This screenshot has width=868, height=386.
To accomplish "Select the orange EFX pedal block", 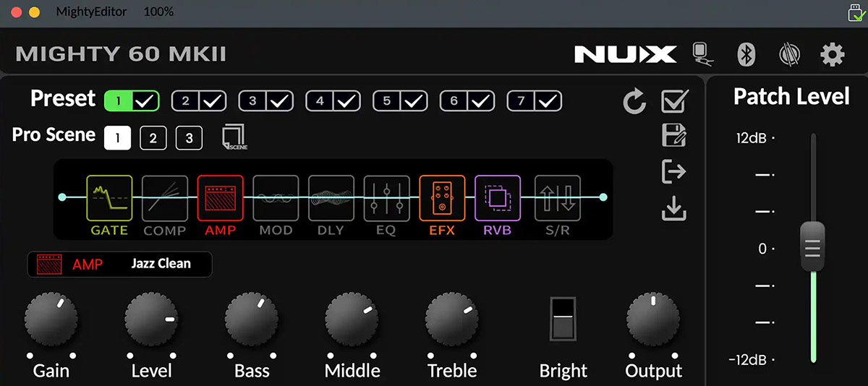I will (x=441, y=197).
